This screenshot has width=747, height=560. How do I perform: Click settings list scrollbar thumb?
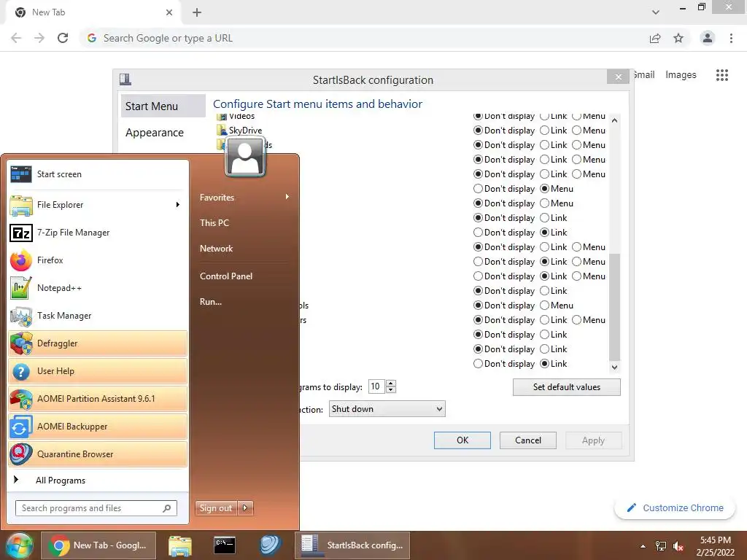[x=614, y=307]
